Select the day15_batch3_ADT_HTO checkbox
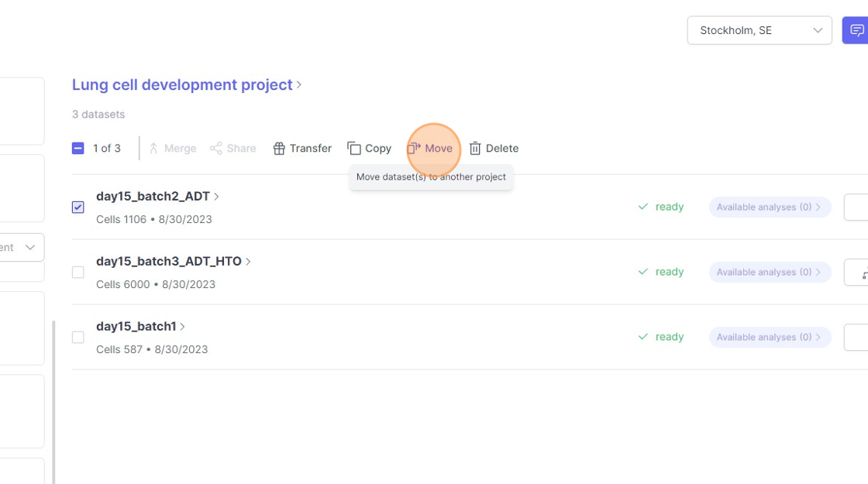 77,272
